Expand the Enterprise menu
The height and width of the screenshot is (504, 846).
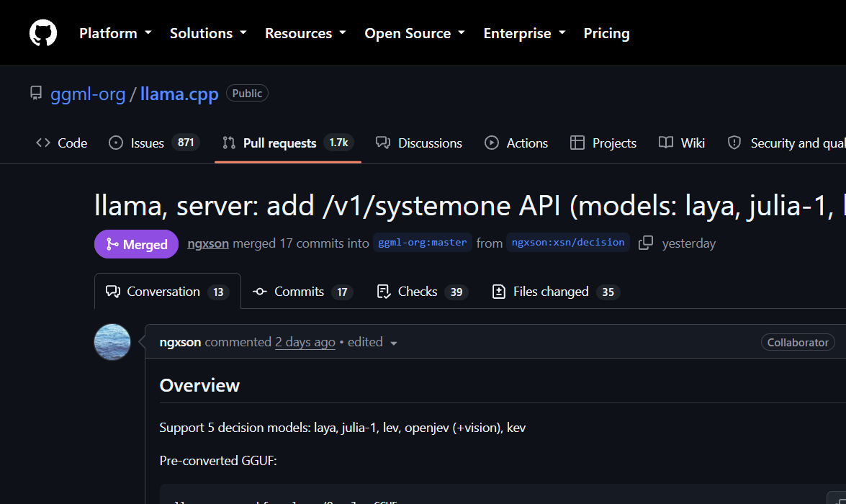(x=524, y=33)
